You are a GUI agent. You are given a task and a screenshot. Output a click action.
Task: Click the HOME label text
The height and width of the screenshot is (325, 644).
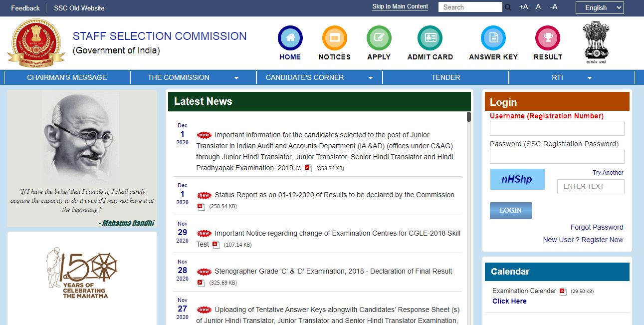click(x=290, y=57)
